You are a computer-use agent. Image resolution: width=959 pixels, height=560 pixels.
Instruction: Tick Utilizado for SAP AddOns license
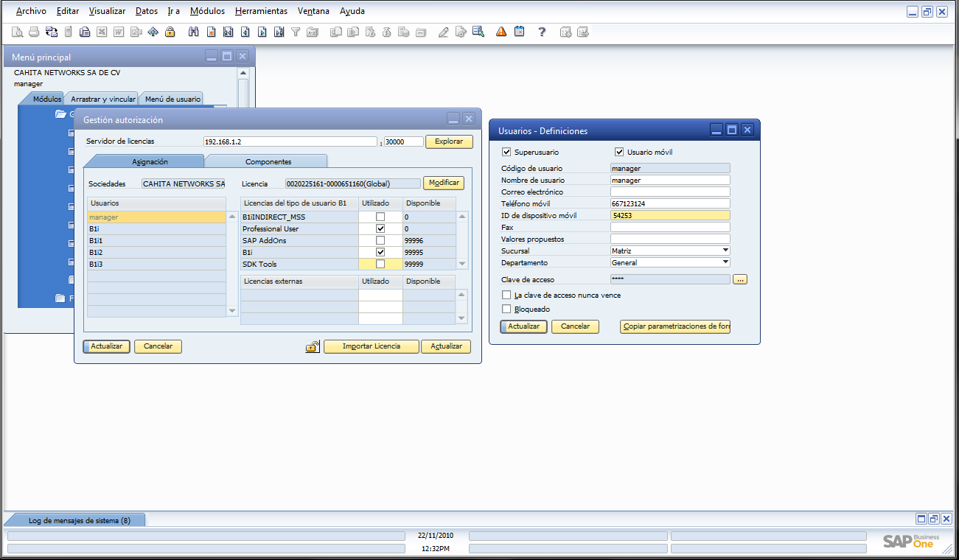(x=380, y=240)
